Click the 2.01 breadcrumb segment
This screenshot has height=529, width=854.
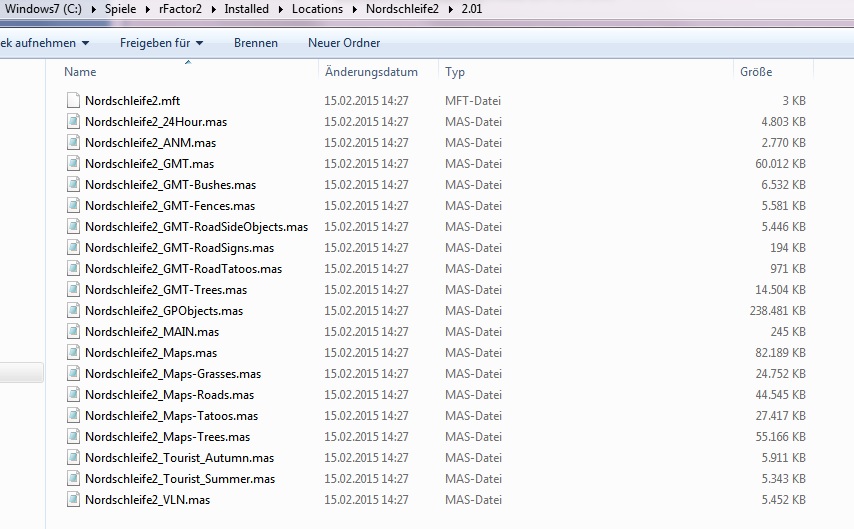click(472, 9)
